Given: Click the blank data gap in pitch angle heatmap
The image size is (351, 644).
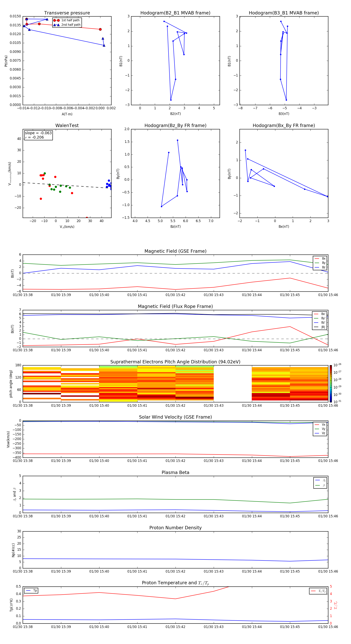Looking at the screenshot, I should (233, 384).
